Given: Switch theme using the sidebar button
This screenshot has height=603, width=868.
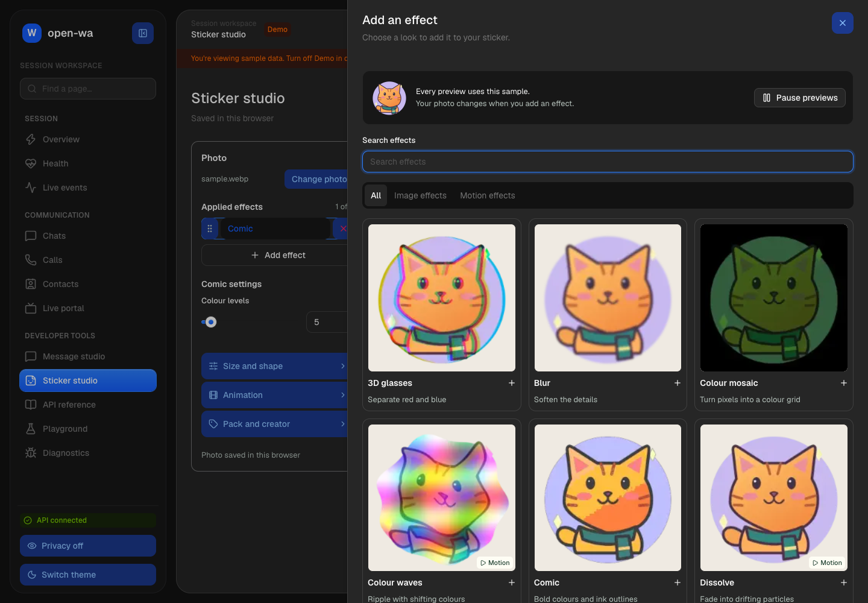Looking at the screenshot, I should tap(88, 575).
